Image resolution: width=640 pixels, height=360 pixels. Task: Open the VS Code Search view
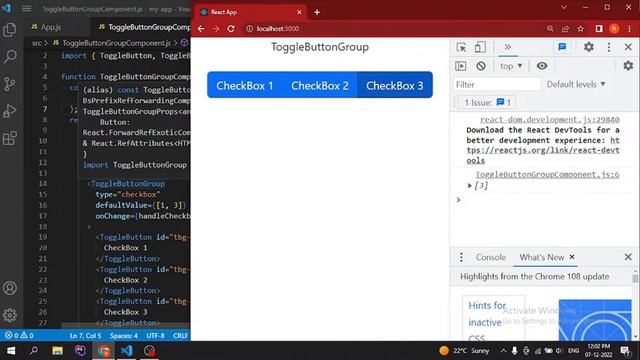[x=10, y=56]
